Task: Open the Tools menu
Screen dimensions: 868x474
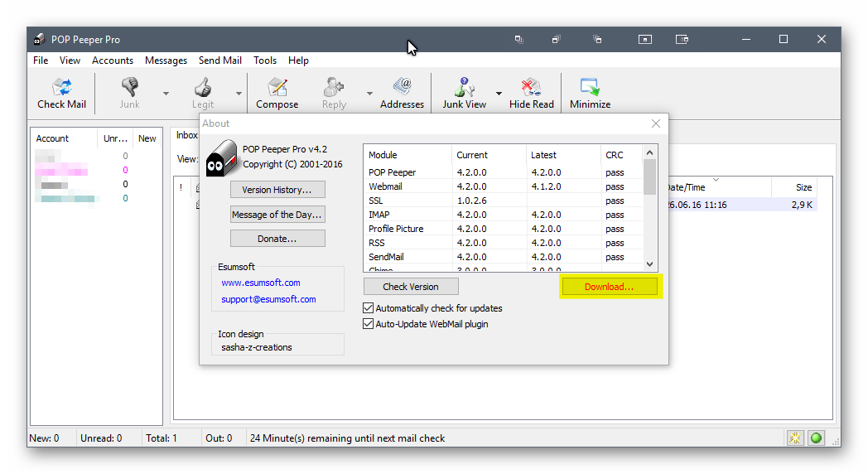Action: (264, 60)
